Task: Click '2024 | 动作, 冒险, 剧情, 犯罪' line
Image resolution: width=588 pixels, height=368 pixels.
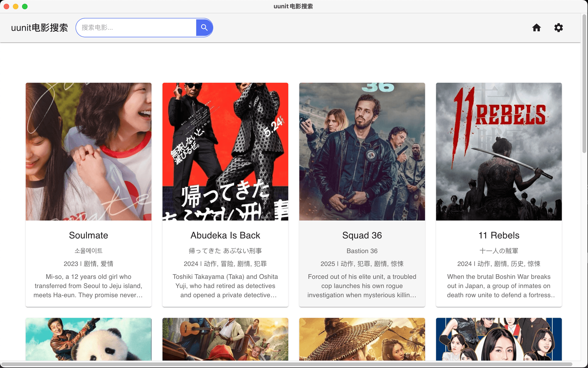Action: (x=225, y=264)
